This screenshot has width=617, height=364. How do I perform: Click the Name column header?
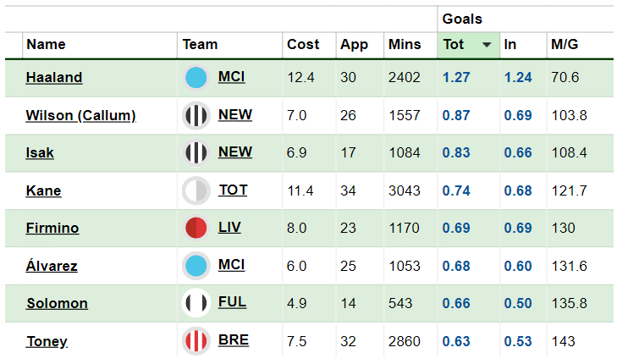tap(46, 45)
